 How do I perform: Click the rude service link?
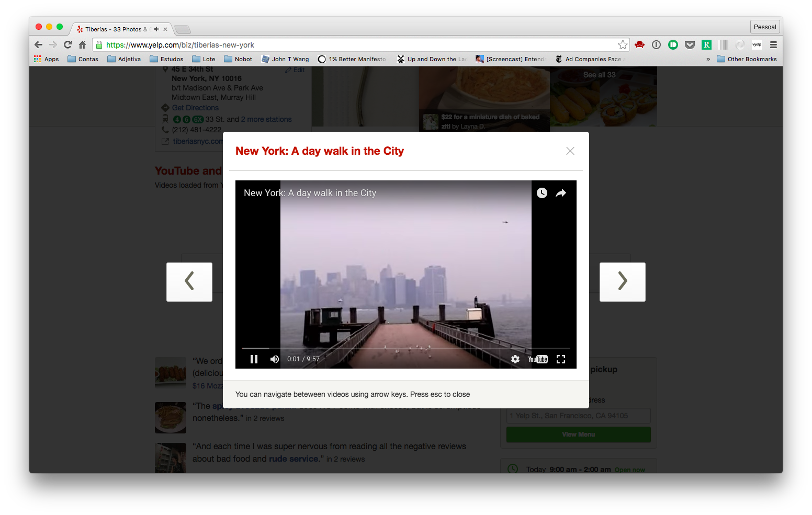pos(294,459)
